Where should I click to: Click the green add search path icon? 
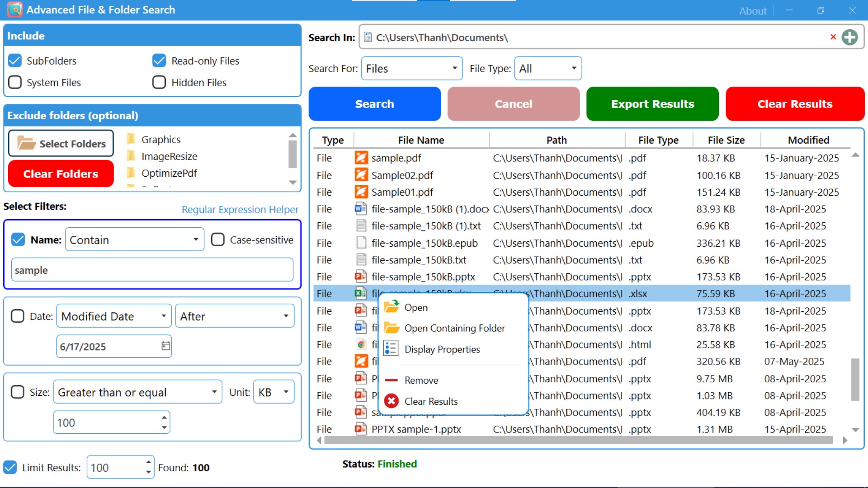pyautogui.click(x=849, y=37)
